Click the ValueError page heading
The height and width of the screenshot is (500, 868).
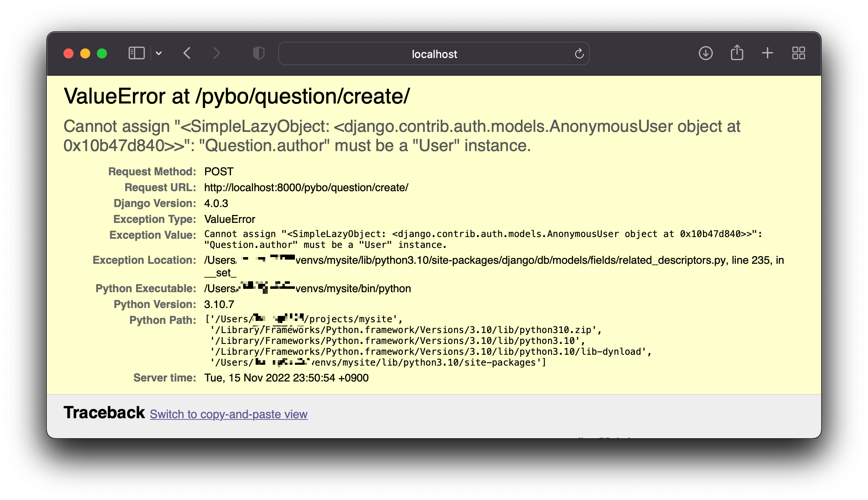(x=236, y=96)
